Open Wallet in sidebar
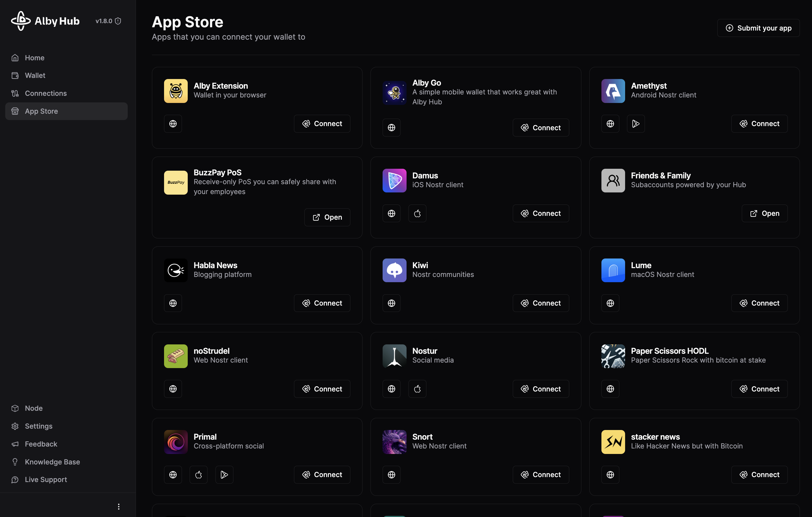The image size is (812, 517). [66, 75]
